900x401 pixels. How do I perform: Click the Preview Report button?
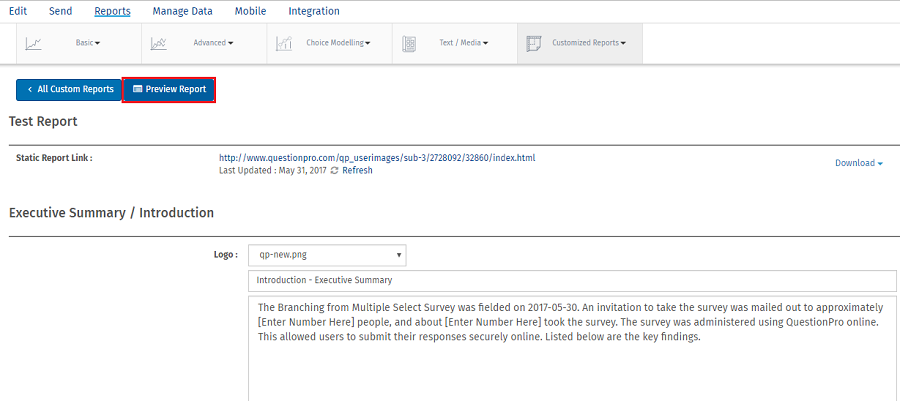169,90
